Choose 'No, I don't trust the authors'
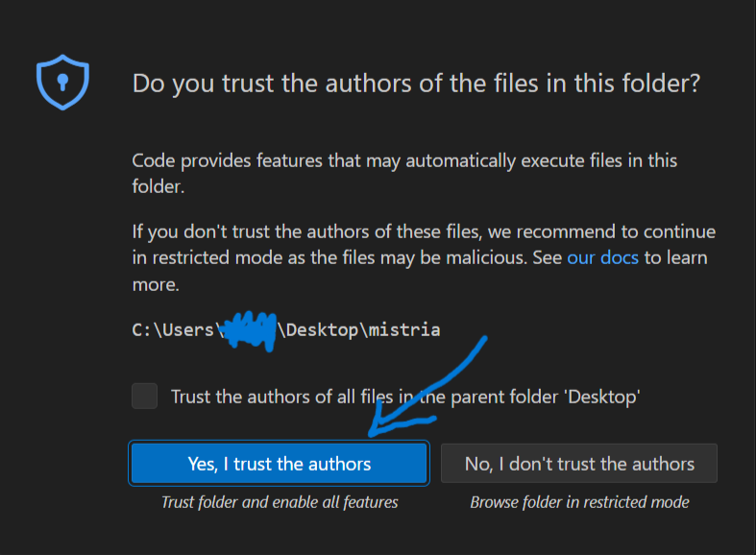The height and width of the screenshot is (555, 756). (x=579, y=464)
